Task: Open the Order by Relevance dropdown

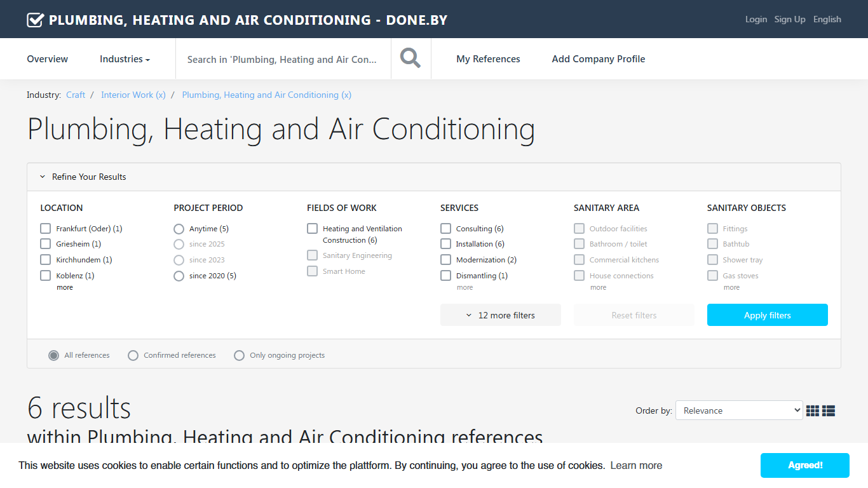Action: click(739, 410)
